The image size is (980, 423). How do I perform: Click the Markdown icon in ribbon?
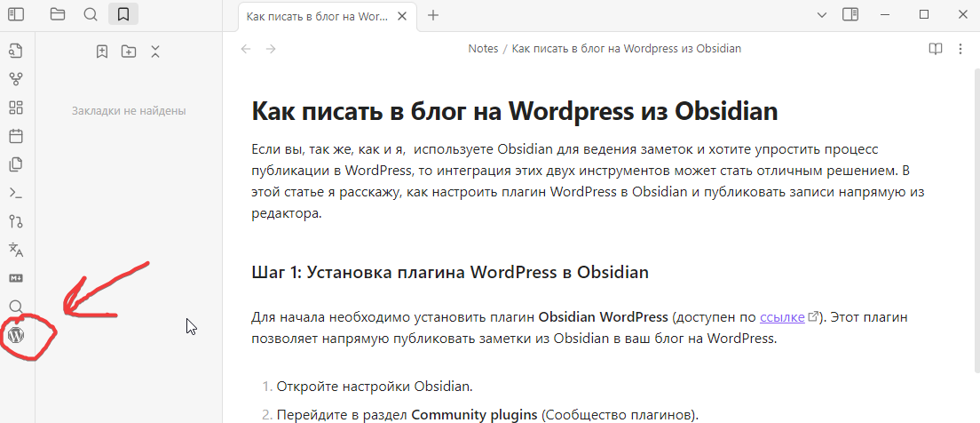(x=16, y=277)
